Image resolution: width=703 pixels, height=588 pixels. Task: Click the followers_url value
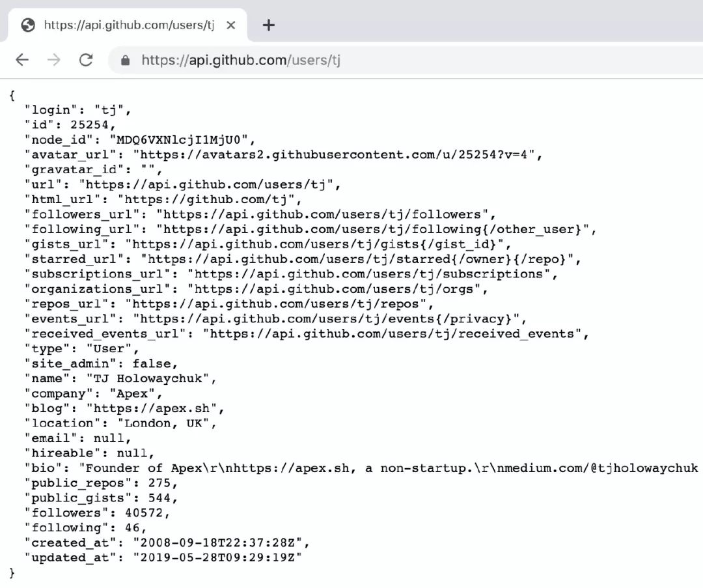[322, 214]
